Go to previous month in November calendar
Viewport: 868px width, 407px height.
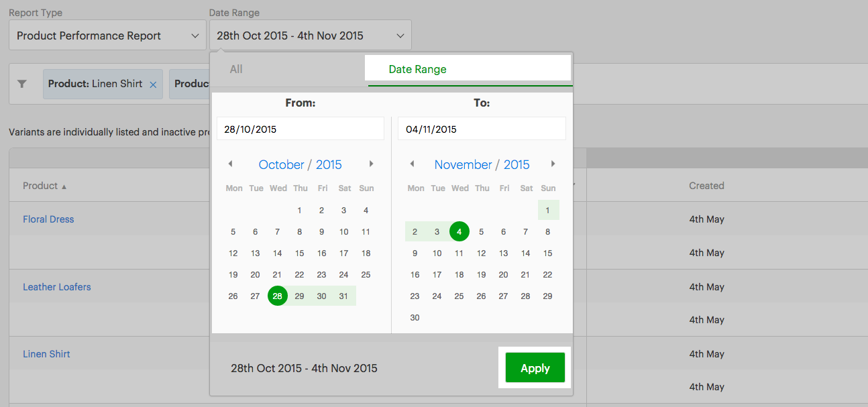(412, 164)
